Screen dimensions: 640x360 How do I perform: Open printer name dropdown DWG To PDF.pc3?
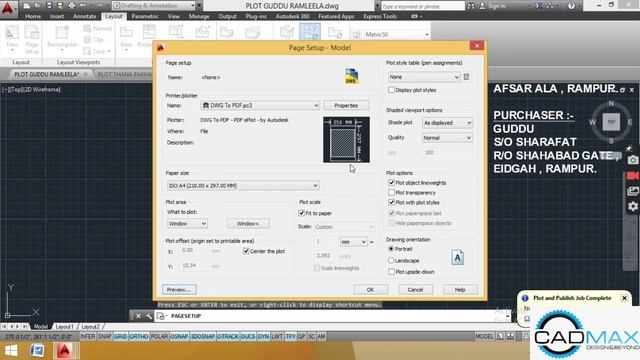pyautogui.click(x=260, y=105)
